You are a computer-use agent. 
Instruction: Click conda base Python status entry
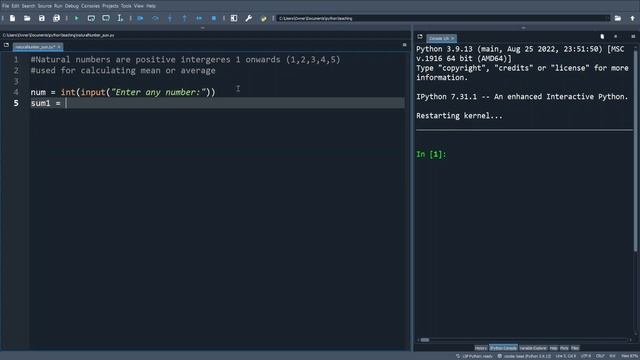click(x=524, y=356)
